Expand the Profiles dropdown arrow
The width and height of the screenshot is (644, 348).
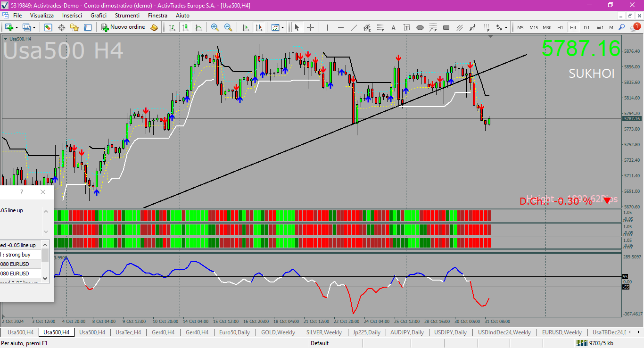click(x=34, y=27)
